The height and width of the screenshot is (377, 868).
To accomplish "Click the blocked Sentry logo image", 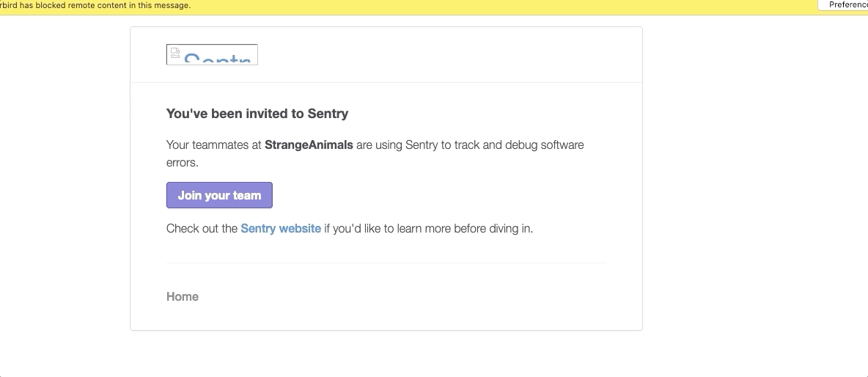I will (212, 54).
